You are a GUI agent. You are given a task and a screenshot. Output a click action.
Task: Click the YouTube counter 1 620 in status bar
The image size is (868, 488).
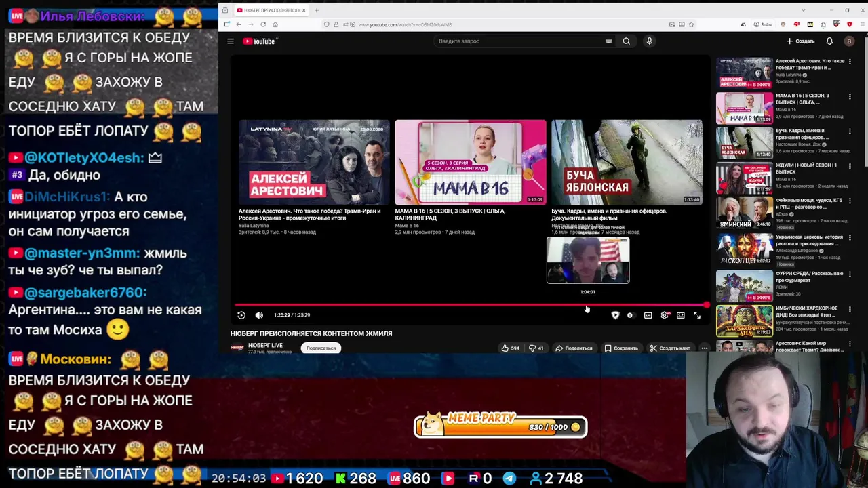pyautogui.click(x=298, y=479)
